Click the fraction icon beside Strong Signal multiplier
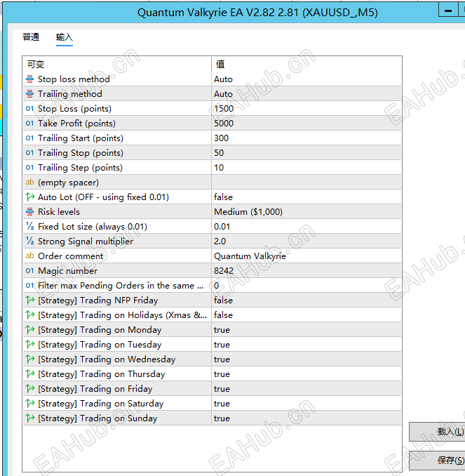The width and height of the screenshot is (465, 476). 29,241
